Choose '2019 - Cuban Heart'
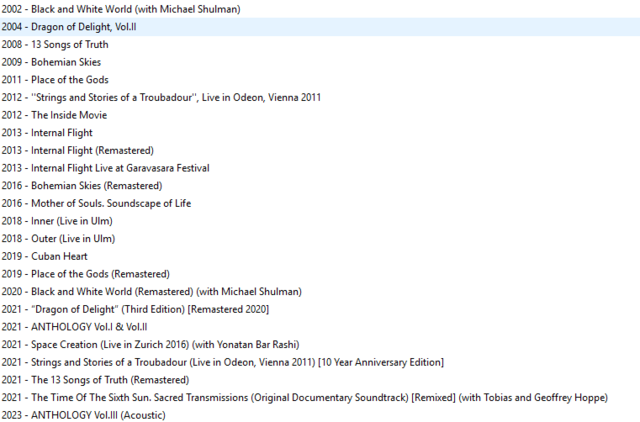The image size is (640, 422). click(x=44, y=256)
